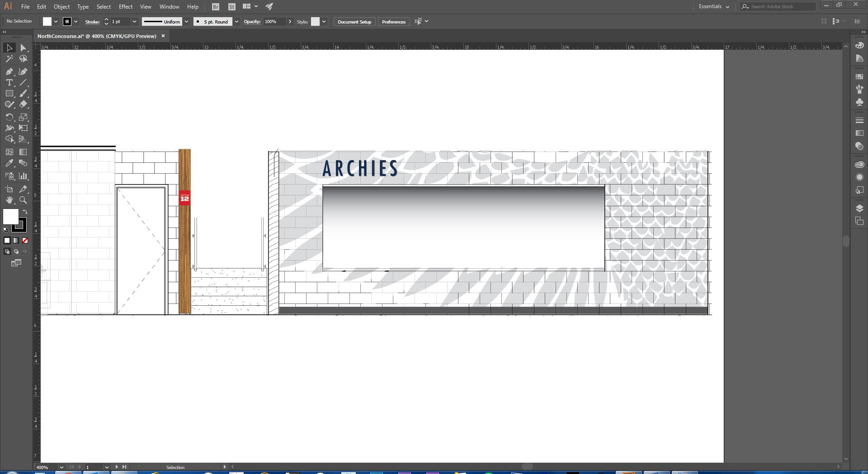The height and width of the screenshot is (474, 868).
Task: Pick the Magic Wand tool
Action: (x=9, y=59)
